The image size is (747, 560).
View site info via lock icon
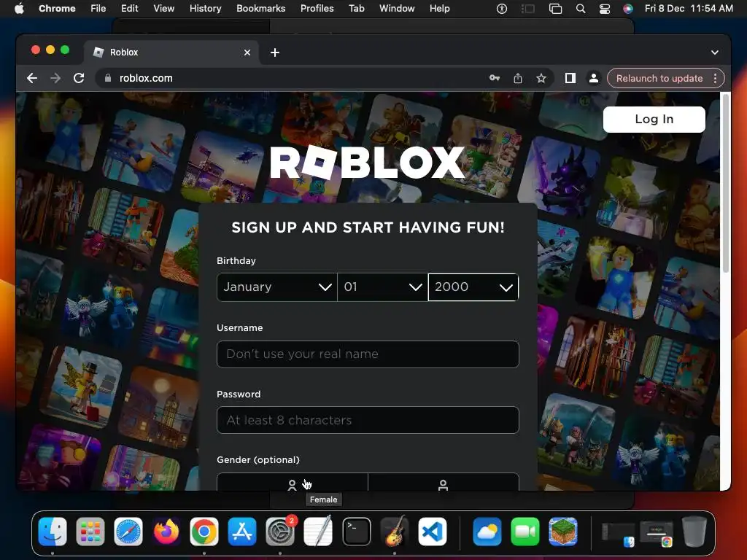[108, 78]
